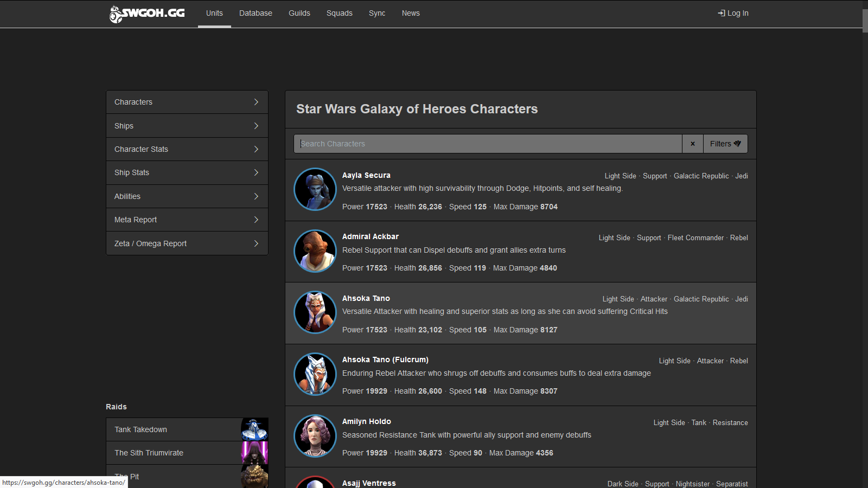Open the News nav item
Image resolution: width=868 pixels, height=488 pixels.
point(411,13)
